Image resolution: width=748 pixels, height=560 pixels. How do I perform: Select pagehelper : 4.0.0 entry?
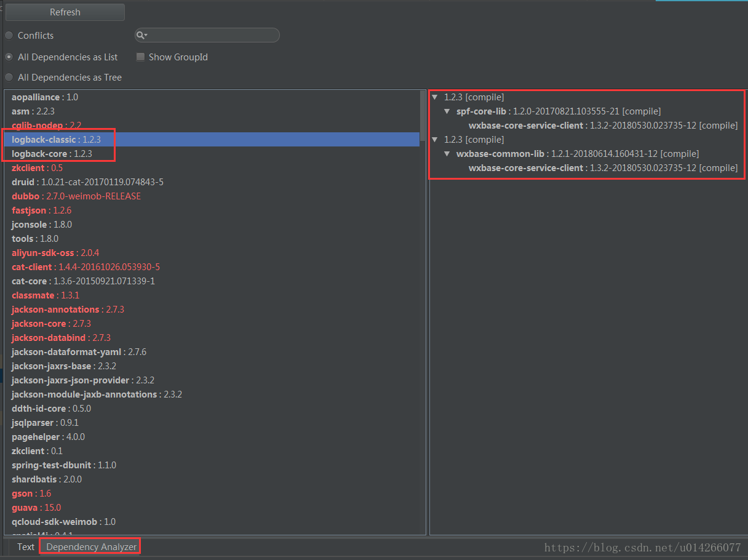[48, 437]
